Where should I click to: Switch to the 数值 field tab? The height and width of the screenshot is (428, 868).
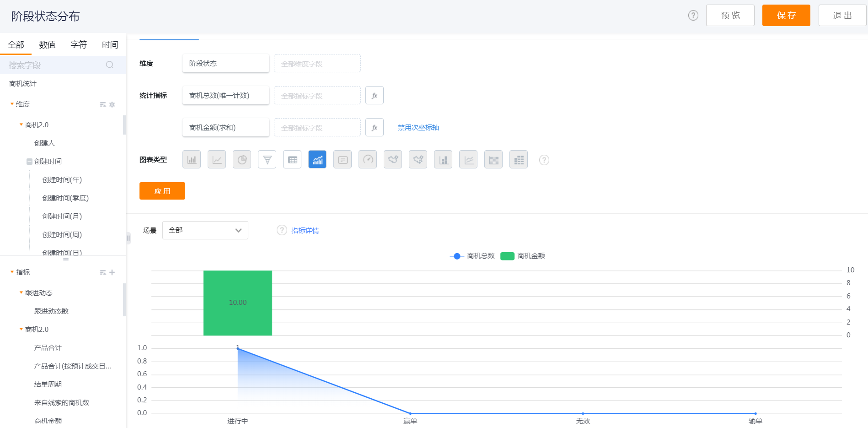coord(47,44)
